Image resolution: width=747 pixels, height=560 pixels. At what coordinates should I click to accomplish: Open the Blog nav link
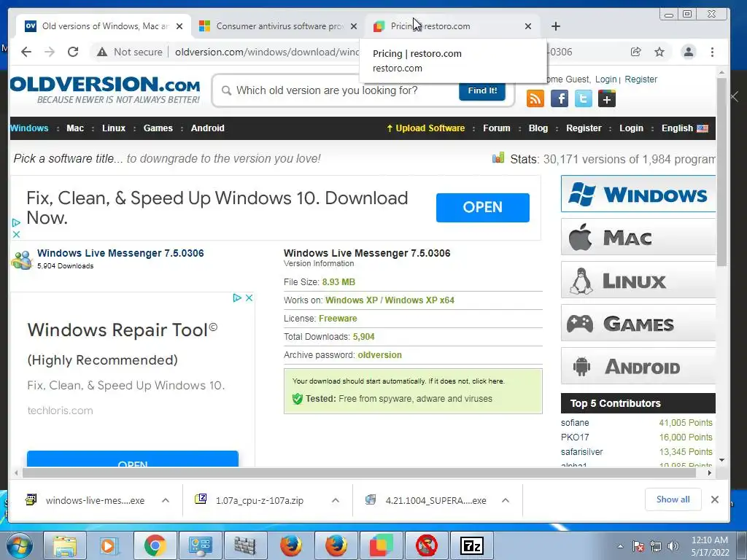[x=538, y=128]
